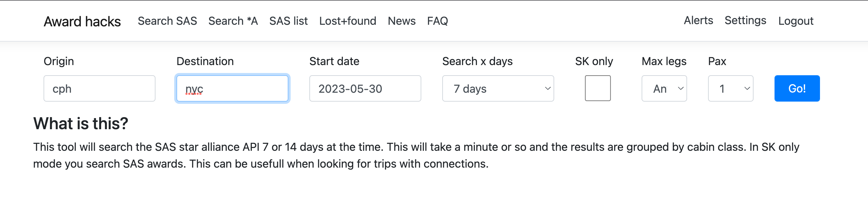Click the 7 days dropdown chevron
Image resolution: width=868 pixels, height=200 pixels.
pyautogui.click(x=548, y=89)
